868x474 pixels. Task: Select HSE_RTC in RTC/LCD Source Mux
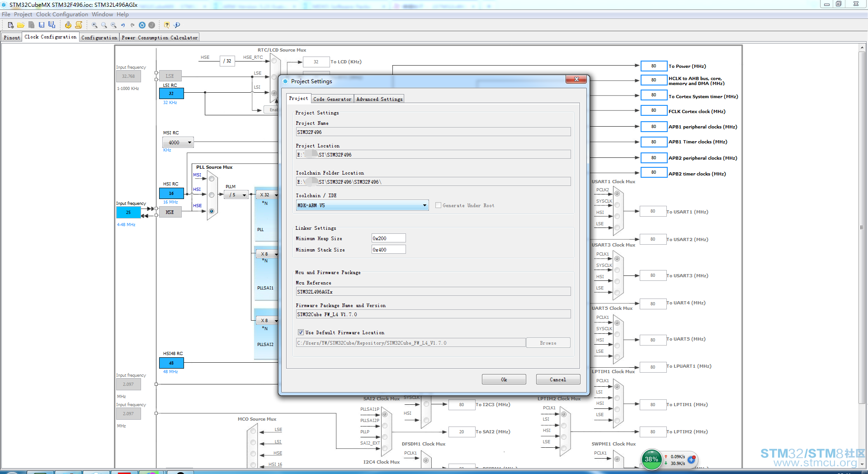274,61
